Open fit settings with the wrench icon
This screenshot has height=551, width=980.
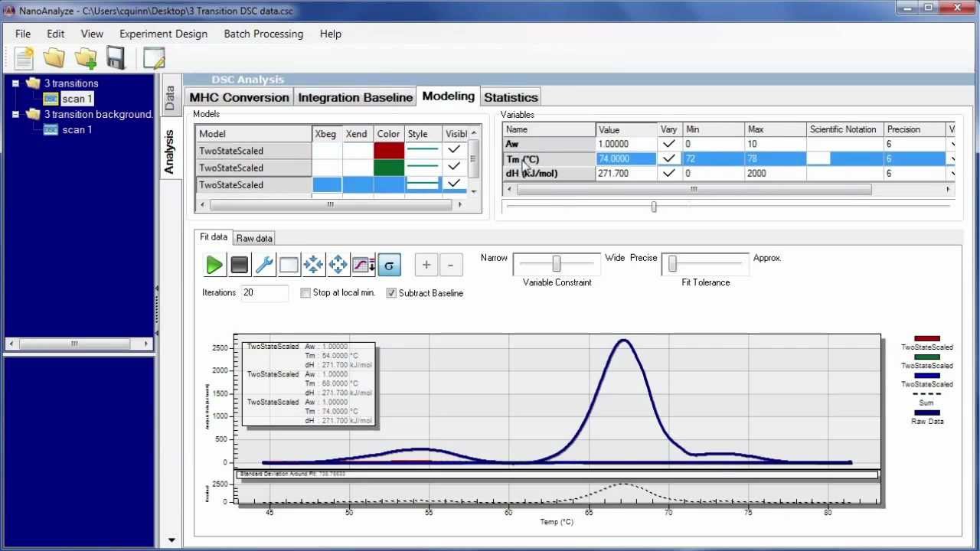[x=263, y=264]
